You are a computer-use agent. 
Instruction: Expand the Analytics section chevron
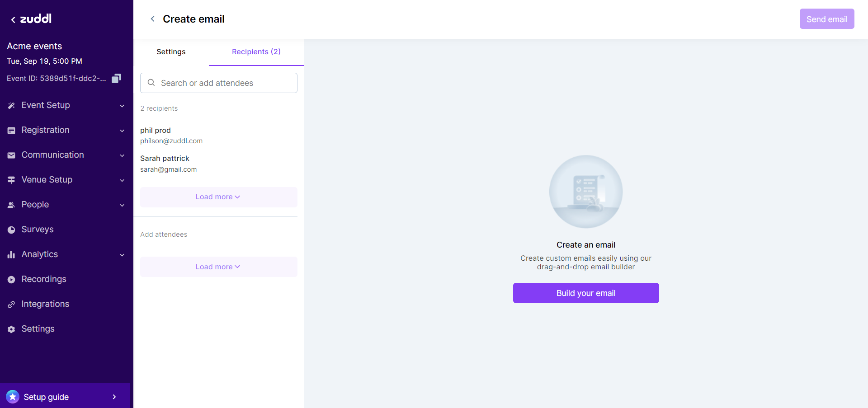pos(122,255)
